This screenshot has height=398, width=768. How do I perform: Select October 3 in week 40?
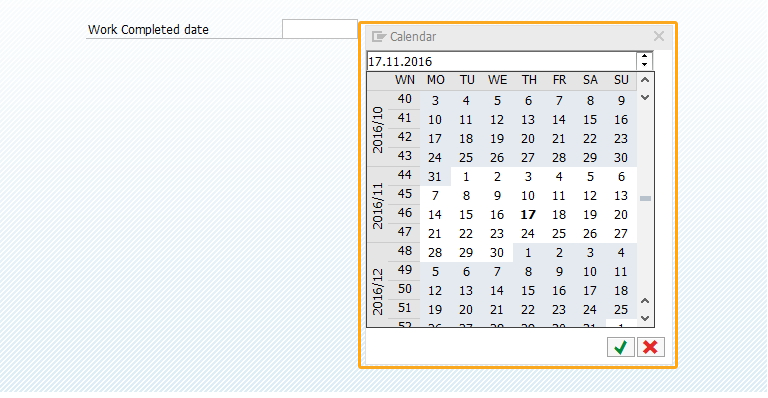pos(435,101)
